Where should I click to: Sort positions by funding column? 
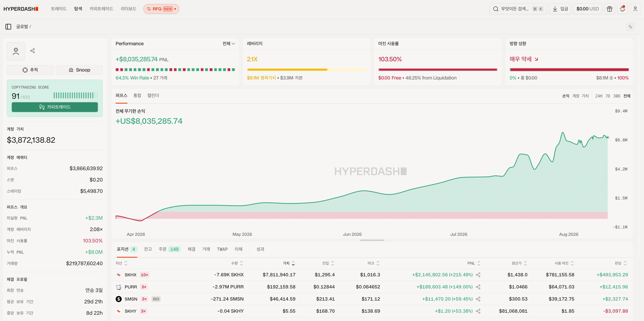click(621, 263)
